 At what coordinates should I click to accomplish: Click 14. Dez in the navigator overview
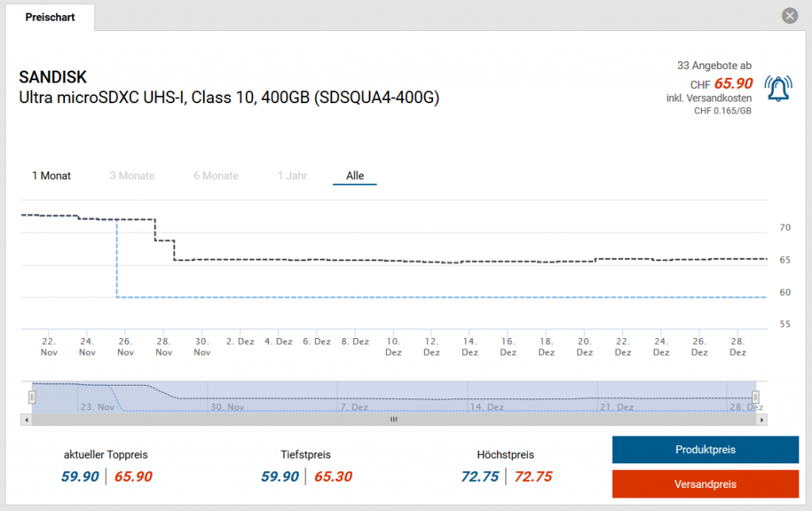[x=487, y=407]
